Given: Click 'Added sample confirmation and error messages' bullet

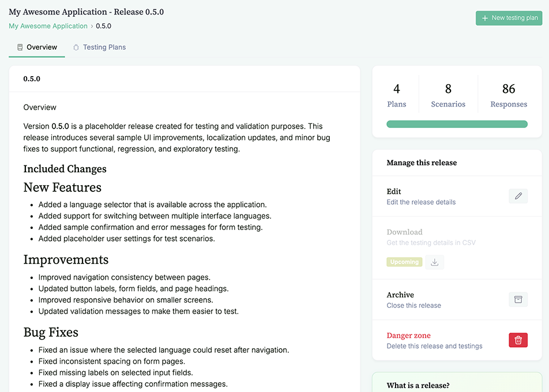Looking at the screenshot, I should click(x=151, y=227).
